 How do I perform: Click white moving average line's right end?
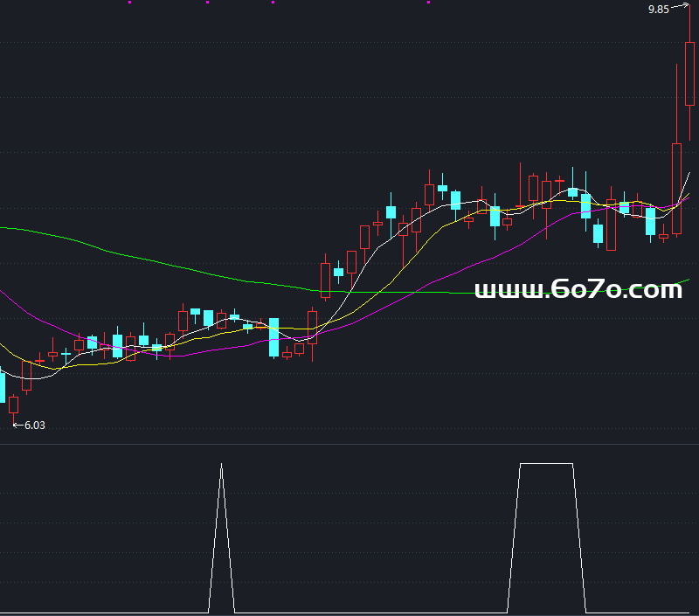click(x=689, y=174)
